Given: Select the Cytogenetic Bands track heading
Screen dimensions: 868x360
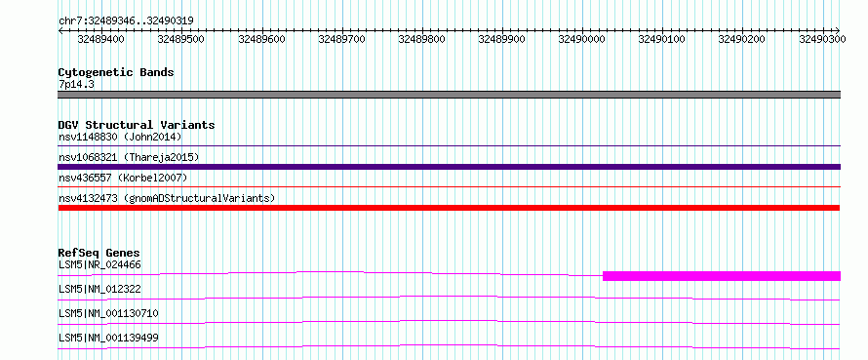Looking at the screenshot, I should [116, 72].
